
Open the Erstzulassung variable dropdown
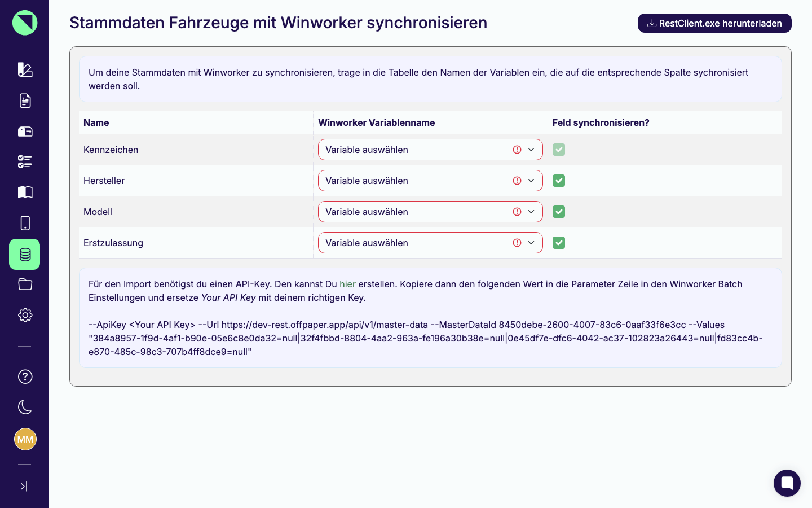(x=430, y=243)
